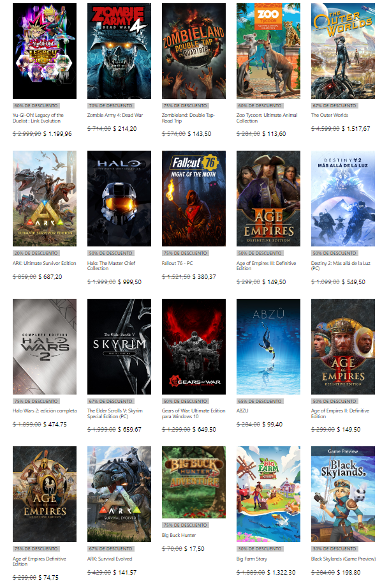
Task: Click the Yu-Gi-Oh! Legacy of the Duelist cover art
Action: coord(45,51)
